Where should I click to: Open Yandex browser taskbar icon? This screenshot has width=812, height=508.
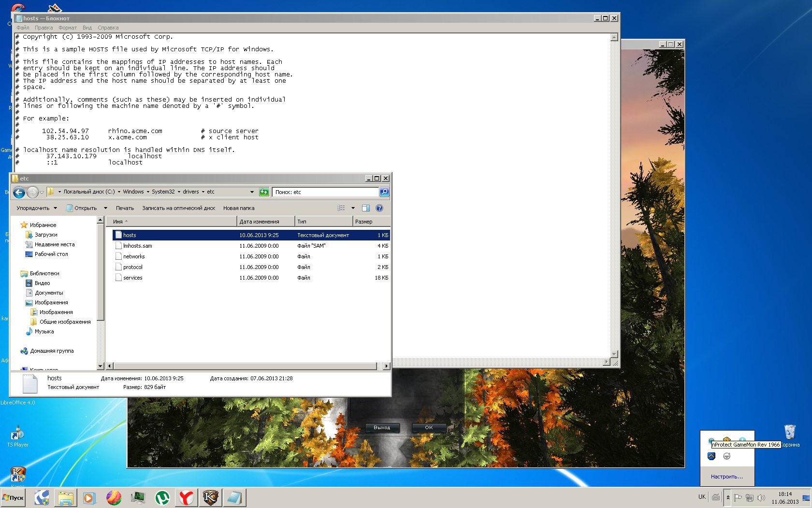point(186,498)
